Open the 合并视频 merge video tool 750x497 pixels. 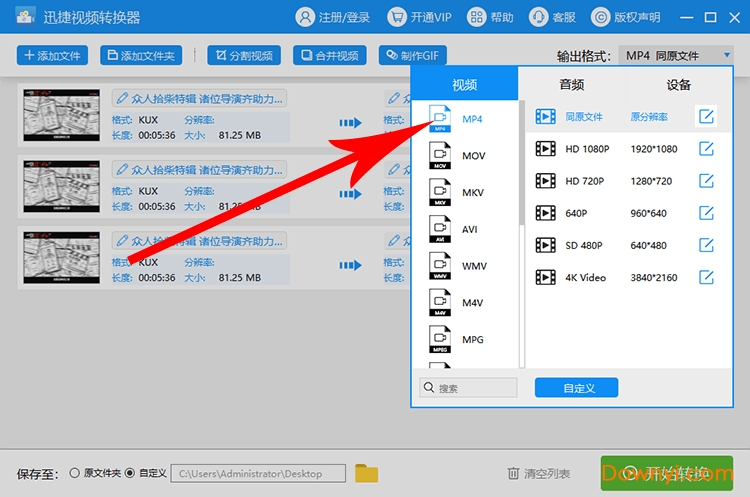[330, 55]
